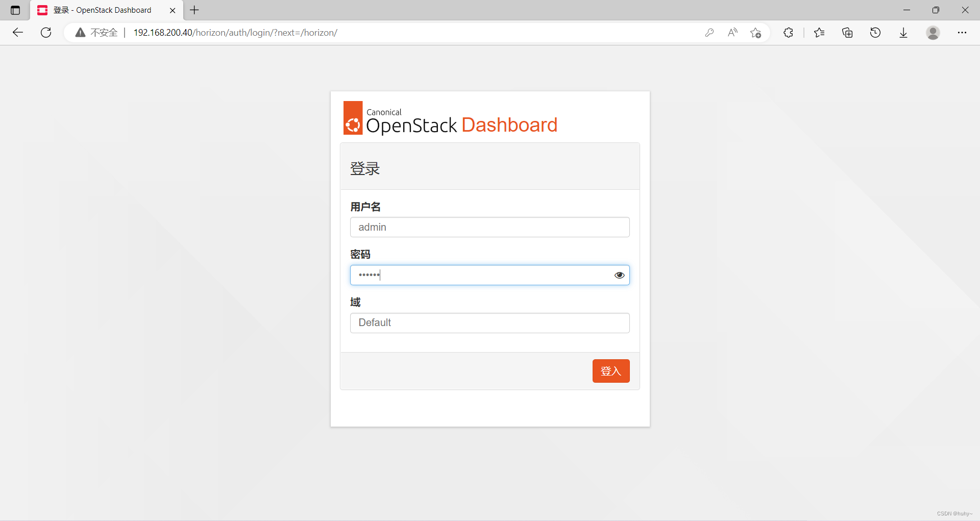Click the orange sign-in button
The height and width of the screenshot is (521, 980).
coord(611,371)
